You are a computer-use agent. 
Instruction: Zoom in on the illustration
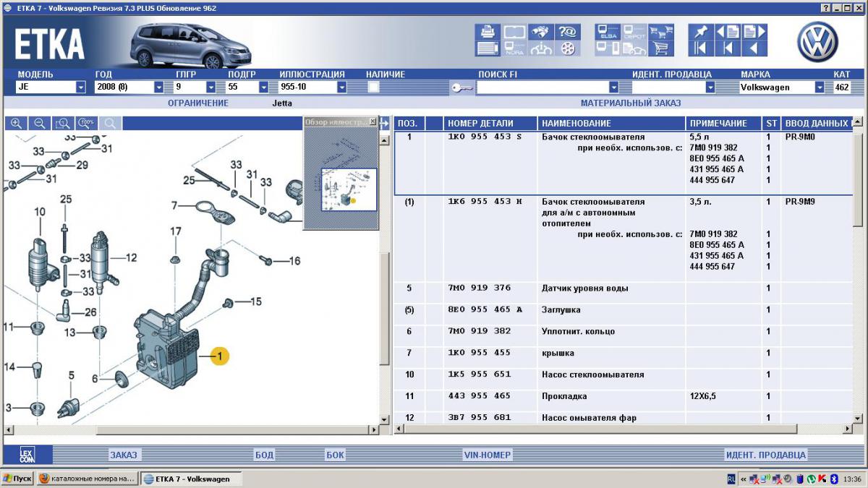point(16,123)
